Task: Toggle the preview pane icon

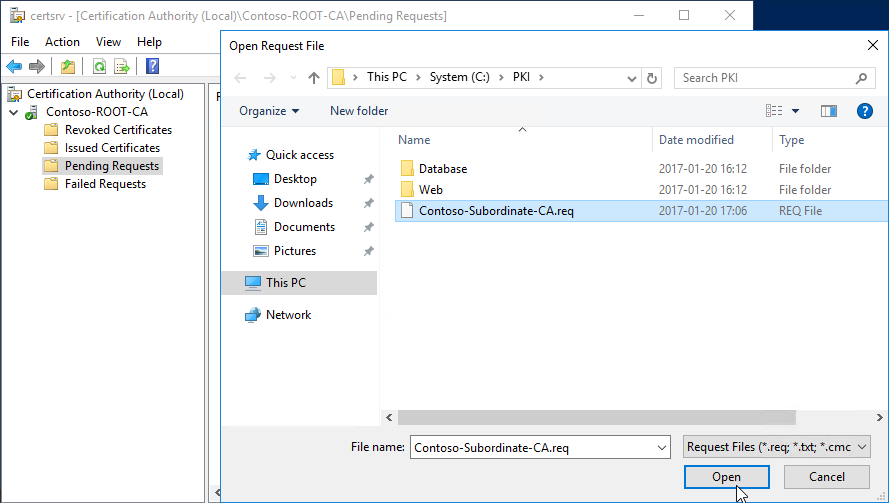Action: click(829, 111)
